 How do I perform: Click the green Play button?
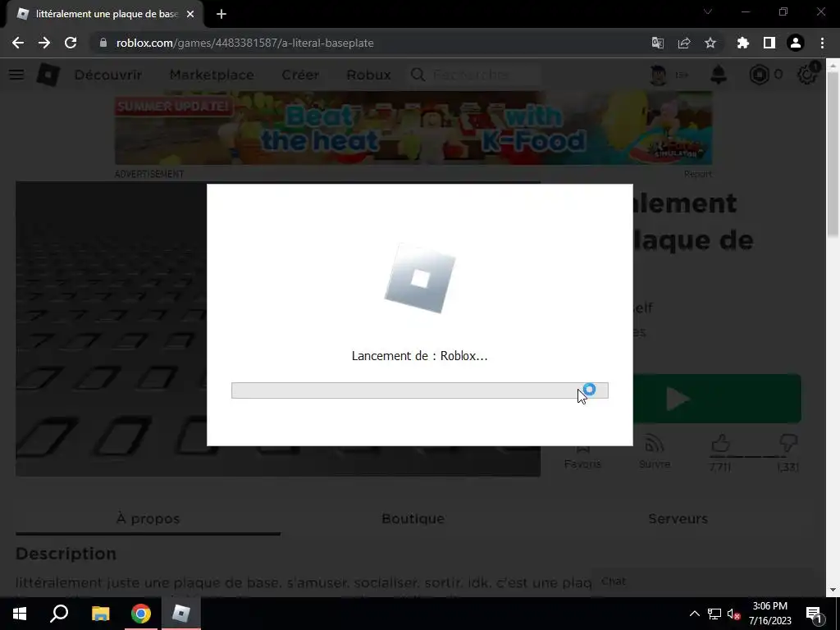pyautogui.click(x=717, y=399)
